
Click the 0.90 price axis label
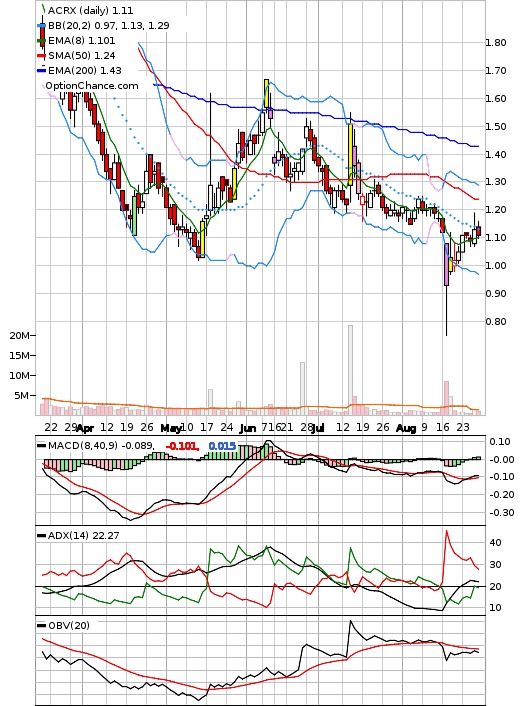pyautogui.click(x=496, y=294)
